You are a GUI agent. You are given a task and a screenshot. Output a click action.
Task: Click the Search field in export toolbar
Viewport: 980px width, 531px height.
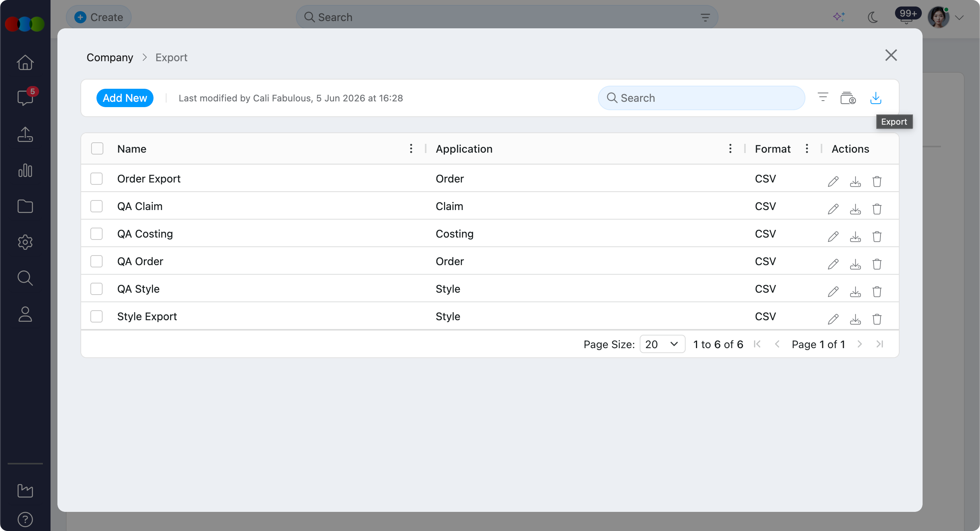701,98
